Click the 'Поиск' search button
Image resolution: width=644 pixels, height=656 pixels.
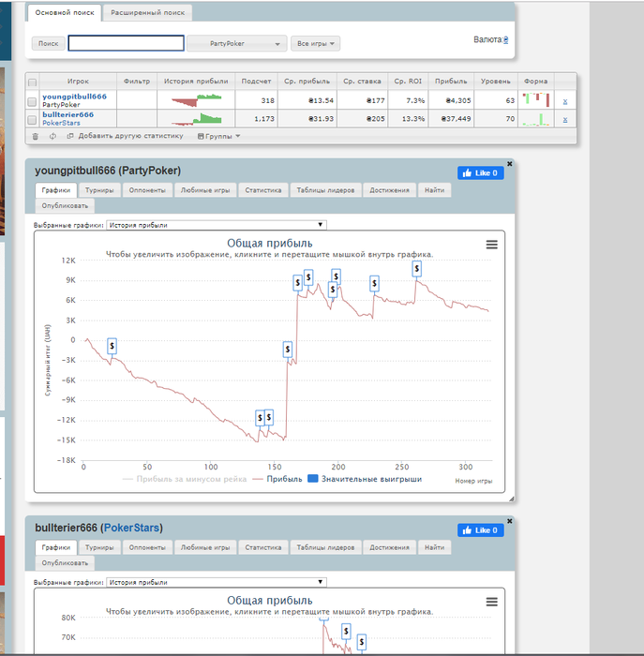point(49,43)
